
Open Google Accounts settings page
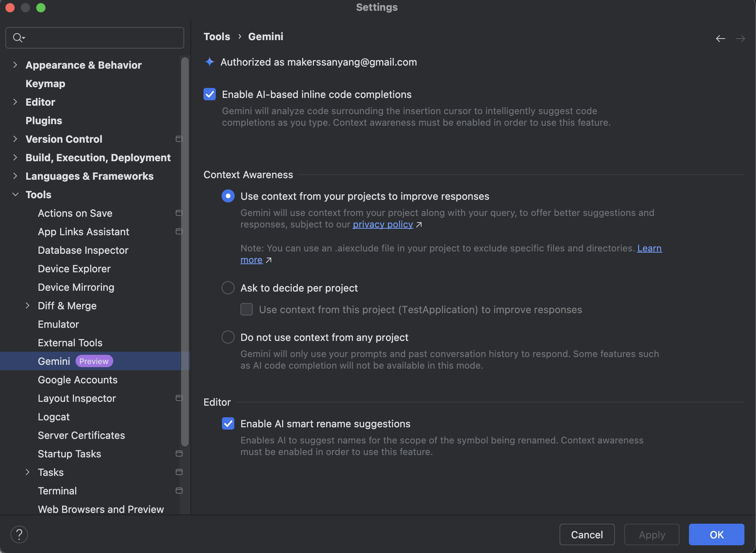click(77, 380)
